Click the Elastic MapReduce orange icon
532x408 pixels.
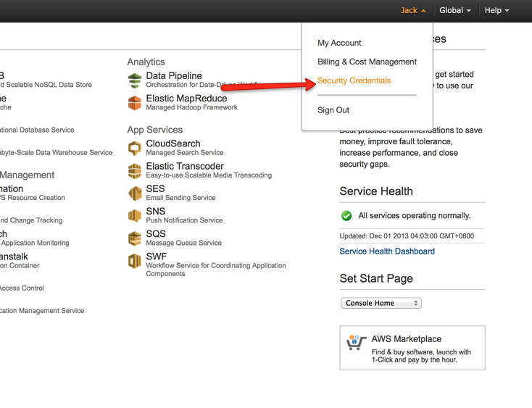point(135,103)
